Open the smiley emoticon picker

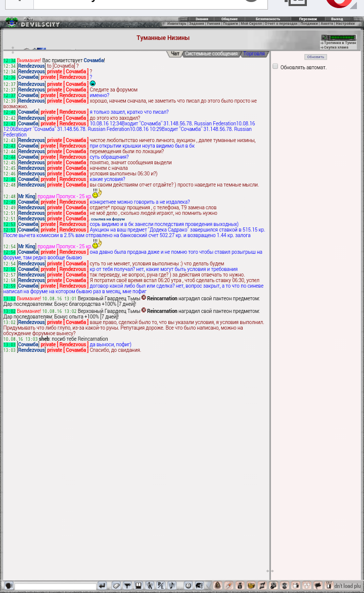click(x=188, y=585)
